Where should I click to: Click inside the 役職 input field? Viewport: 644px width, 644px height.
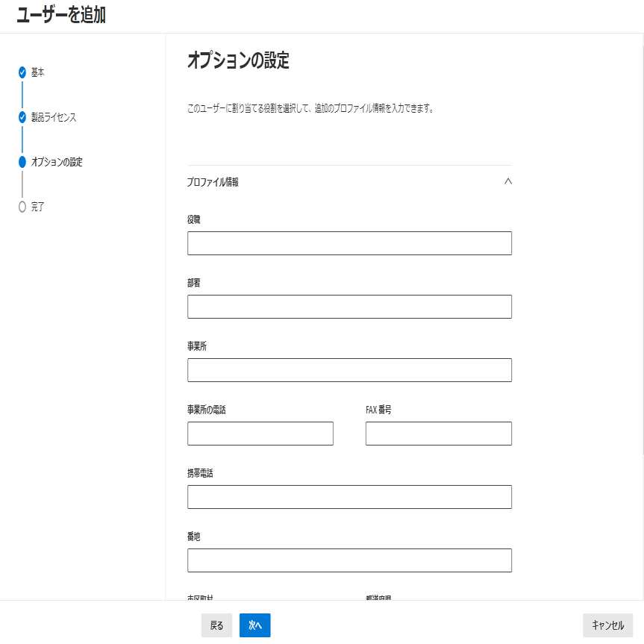click(349, 243)
